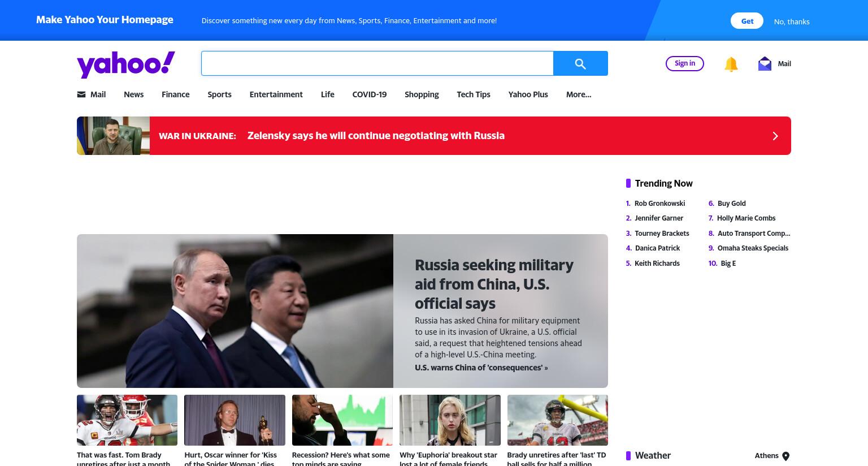Select trending topic Keith Richards

(x=657, y=264)
